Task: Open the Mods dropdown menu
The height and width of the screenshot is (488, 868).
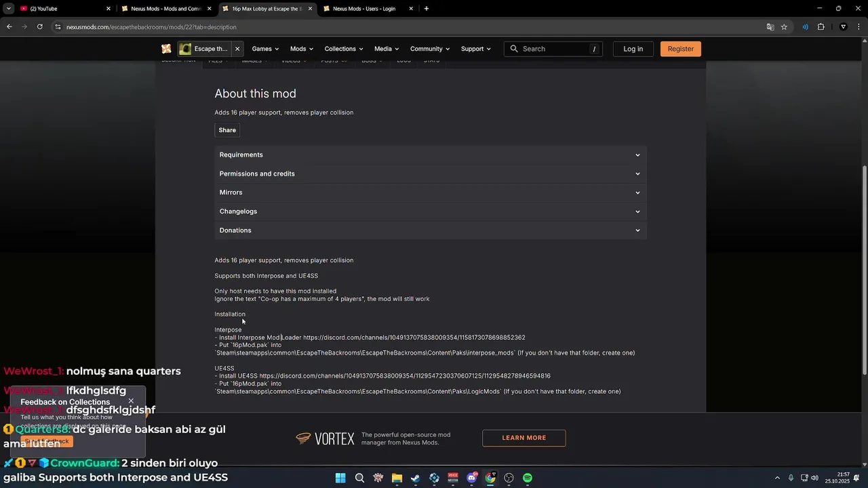Action: (x=302, y=49)
